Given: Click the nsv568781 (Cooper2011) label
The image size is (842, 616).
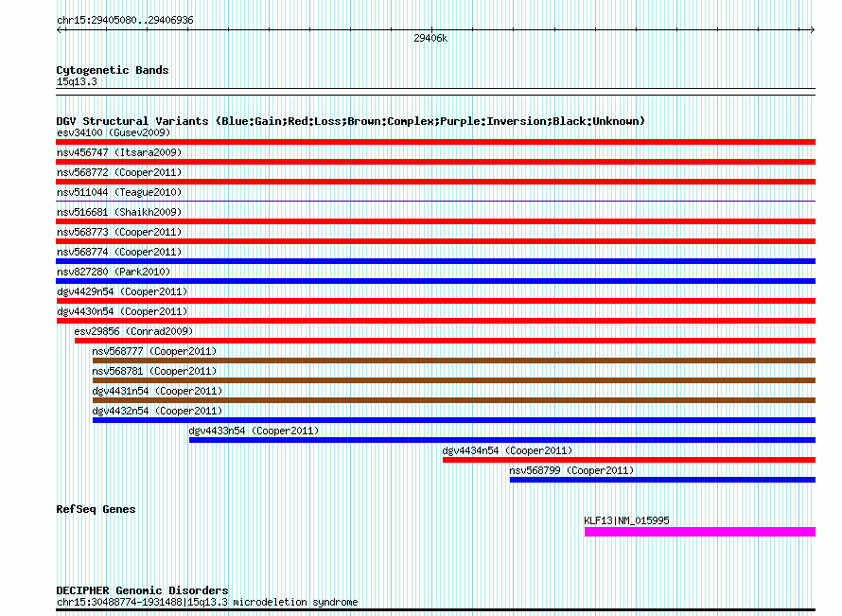Looking at the screenshot, I should pos(154,371).
